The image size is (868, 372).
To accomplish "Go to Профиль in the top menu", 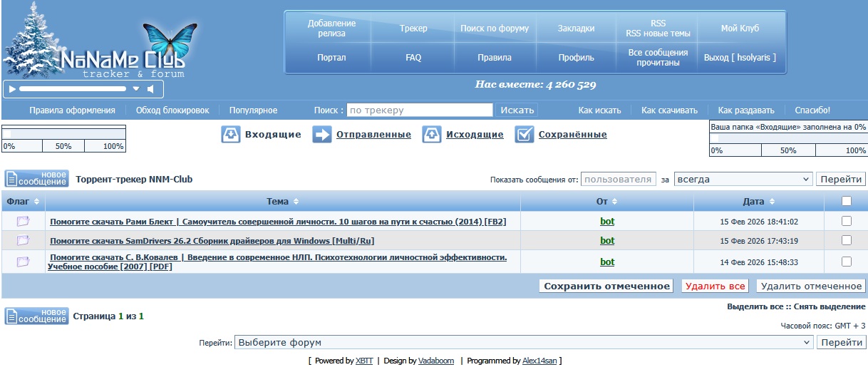I will [x=576, y=58].
